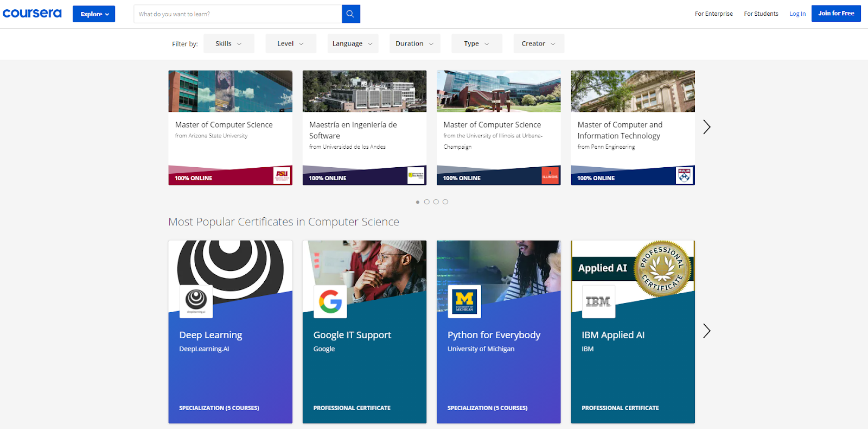Open the IBM Applied AI certificate title
The width and height of the screenshot is (868, 429).
pos(613,335)
